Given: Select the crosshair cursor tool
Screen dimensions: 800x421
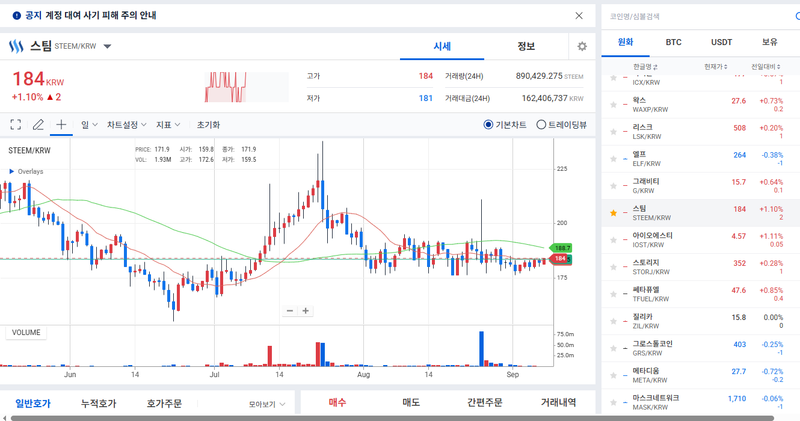Looking at the screenshot, I should coord(61,125).
